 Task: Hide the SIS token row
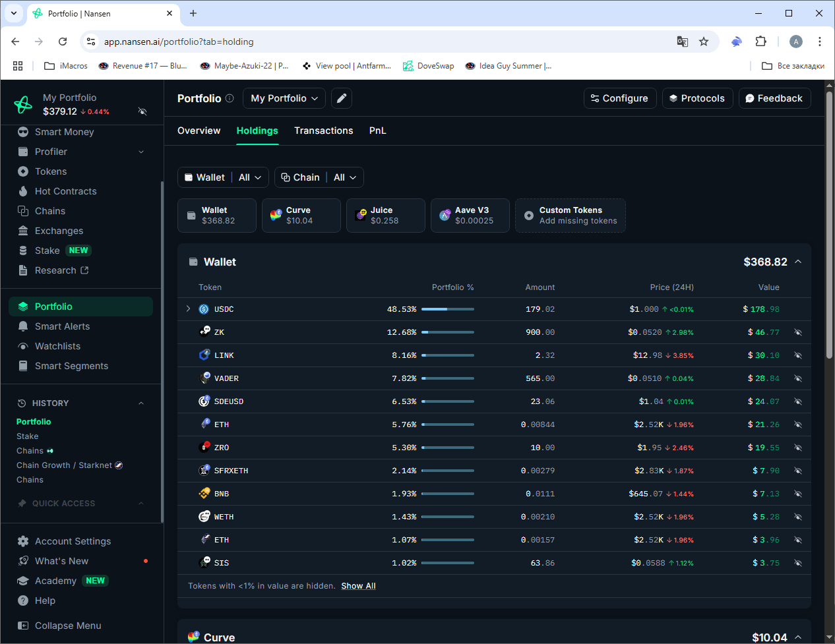(x=798, y=563)
